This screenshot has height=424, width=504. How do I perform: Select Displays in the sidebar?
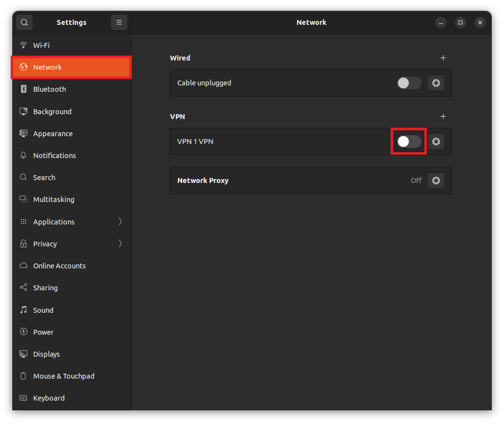[46, 354]
